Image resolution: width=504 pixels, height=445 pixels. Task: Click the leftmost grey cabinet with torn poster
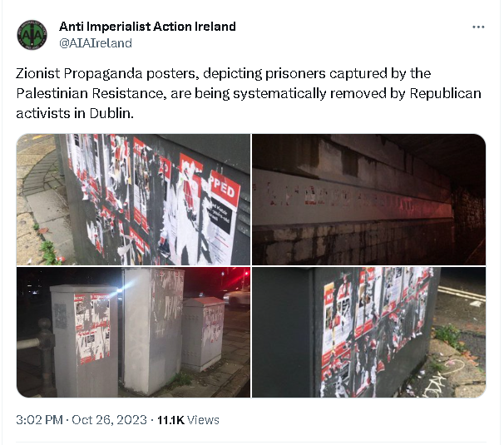click(x=84, y=341)
